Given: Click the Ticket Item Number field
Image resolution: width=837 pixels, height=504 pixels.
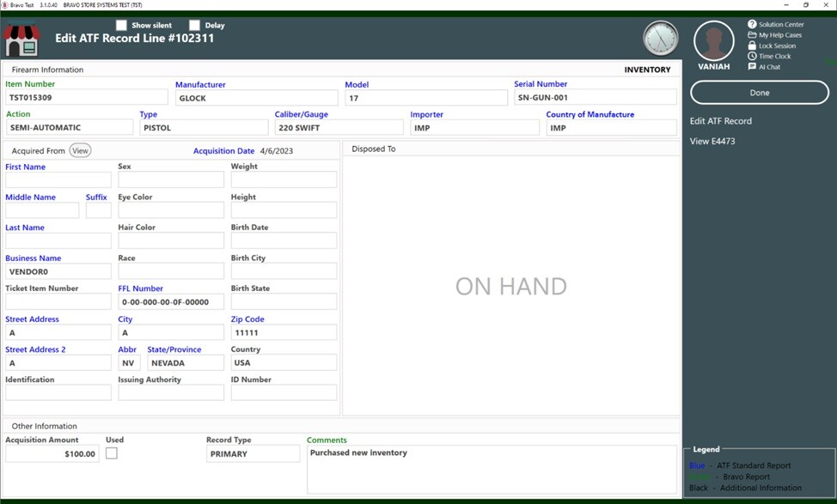Looking at the screenshot, I should [58, 302].
